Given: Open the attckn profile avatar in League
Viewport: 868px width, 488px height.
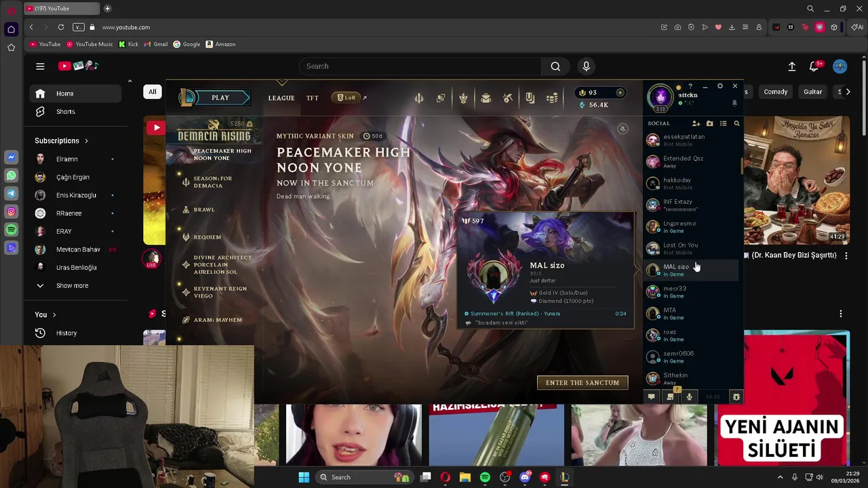Looking at the screenshot, I should point(660,98).
